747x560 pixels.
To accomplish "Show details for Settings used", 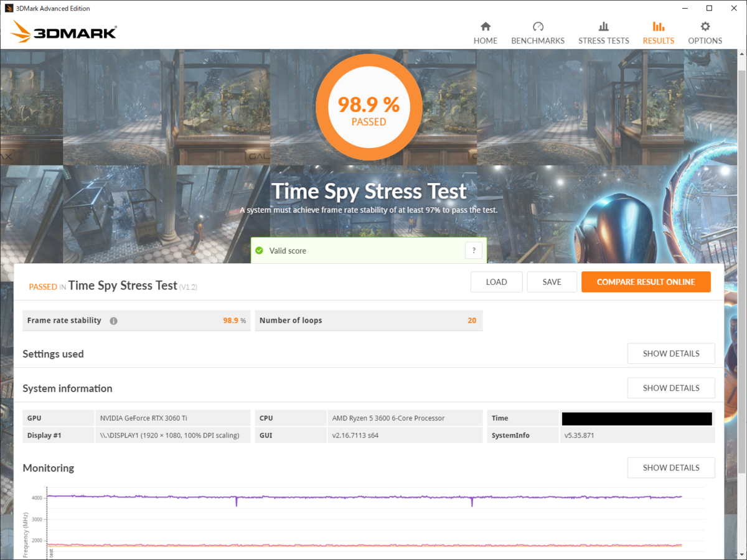I will 671,353.
